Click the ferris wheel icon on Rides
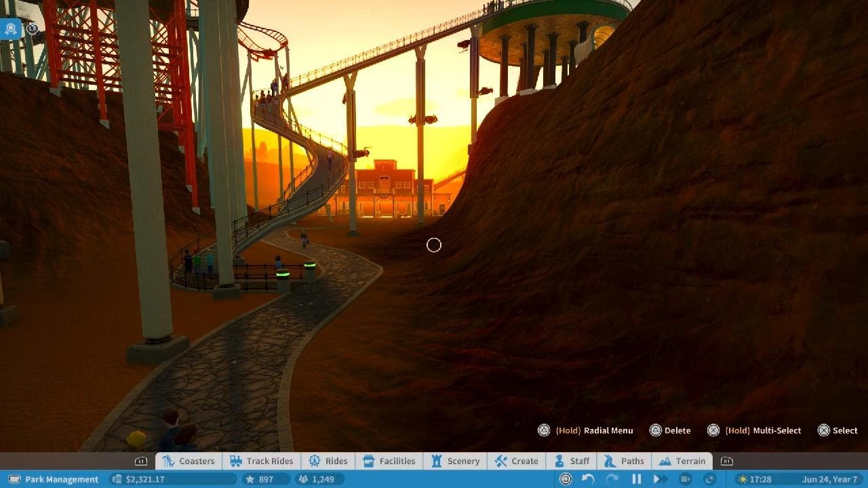 [315, 461]
